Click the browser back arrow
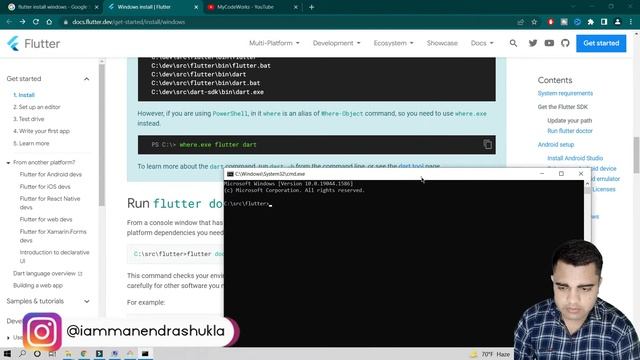Screen dimensions: 640x360 click(x=9, y=22)
